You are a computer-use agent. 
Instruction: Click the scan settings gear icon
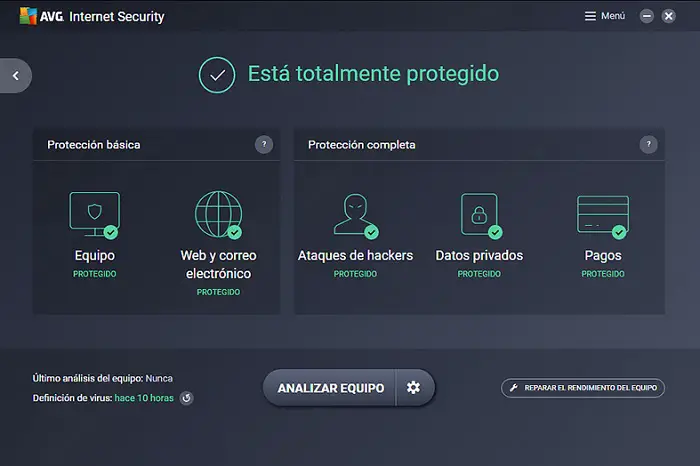click(413, 387)
